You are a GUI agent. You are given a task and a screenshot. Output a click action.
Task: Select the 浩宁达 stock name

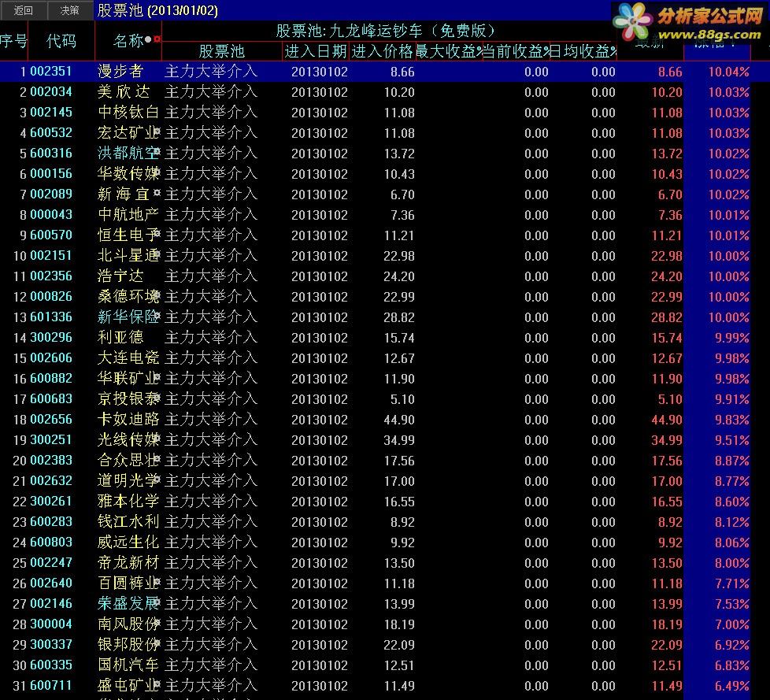pos(120,276)
